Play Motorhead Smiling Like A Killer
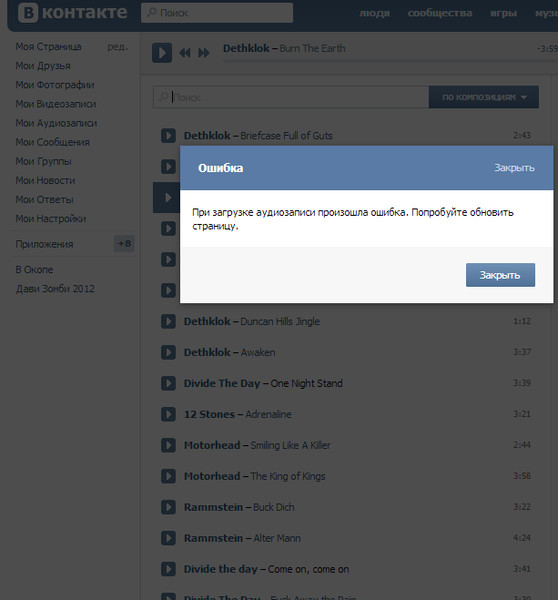The width and height of the screenshot is (558, 600). (168, 445)
